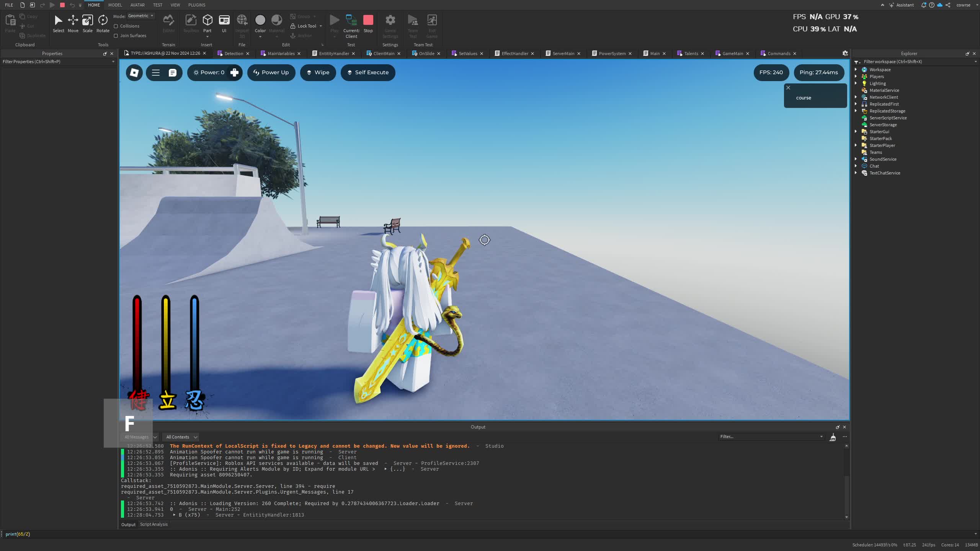The image size is (980, 551).
Task: Open the Roblox in-game menu icon
Action: [x=134, y=73]
